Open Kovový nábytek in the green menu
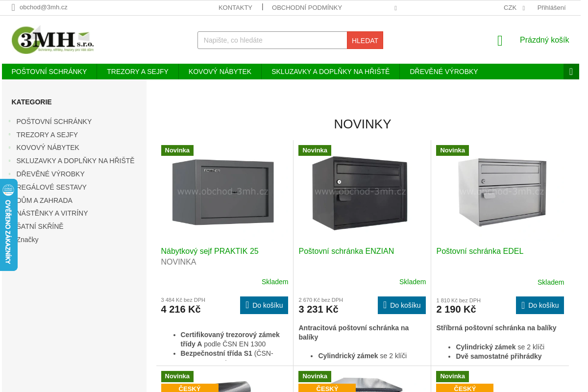This screenshot has width=588, height=392. coord(220,72)
